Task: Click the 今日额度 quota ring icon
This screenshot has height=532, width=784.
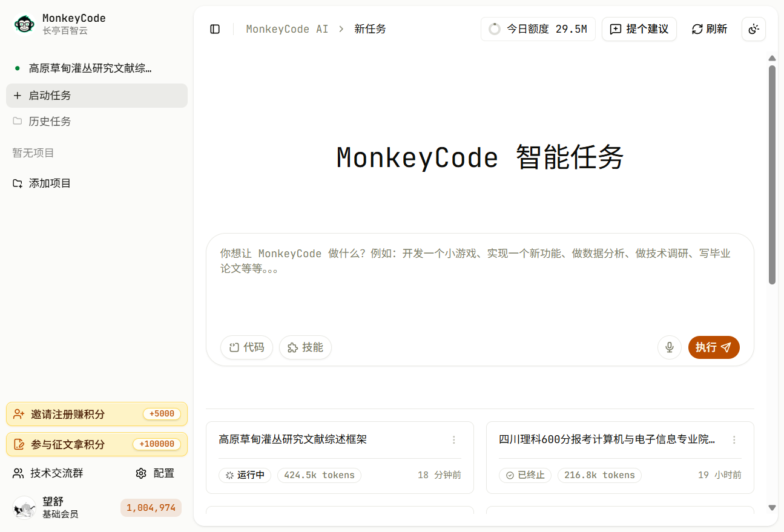Action: [495, 29]
